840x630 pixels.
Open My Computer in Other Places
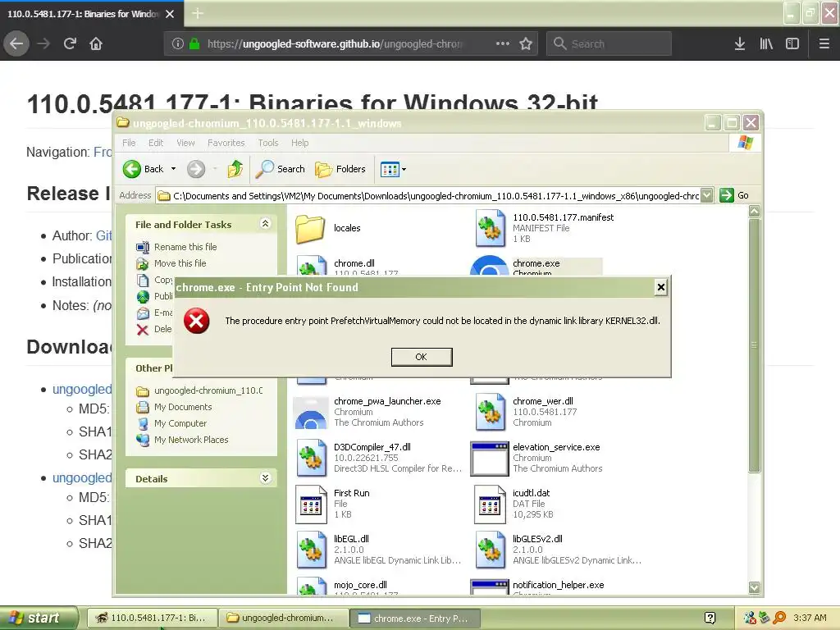pyautogui.click(x=180, y=423)
